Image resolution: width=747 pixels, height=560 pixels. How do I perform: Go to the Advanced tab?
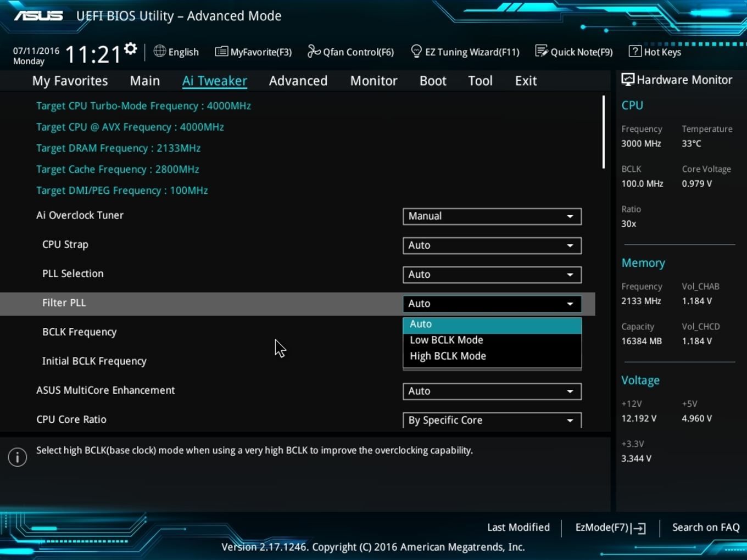pyautogui.click(x=298, y=81)
